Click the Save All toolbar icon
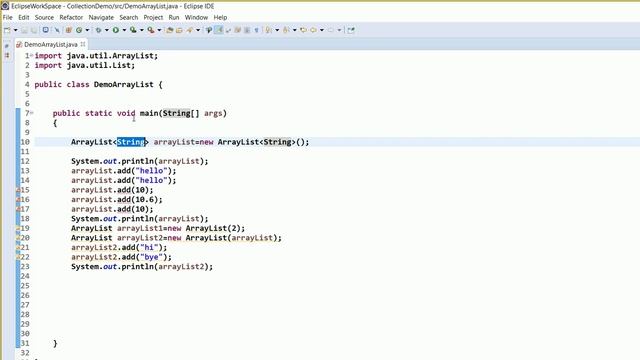Image resolution: width=640 pixels, height=360 pixels. [34, 30]
